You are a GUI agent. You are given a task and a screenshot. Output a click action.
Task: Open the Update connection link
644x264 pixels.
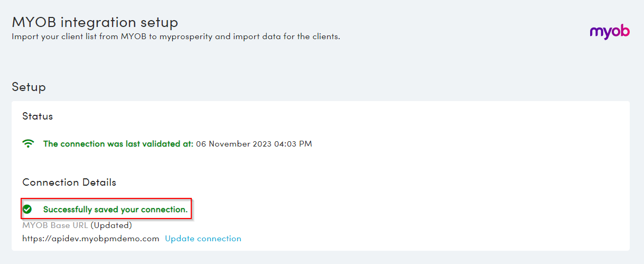point(203,239)
